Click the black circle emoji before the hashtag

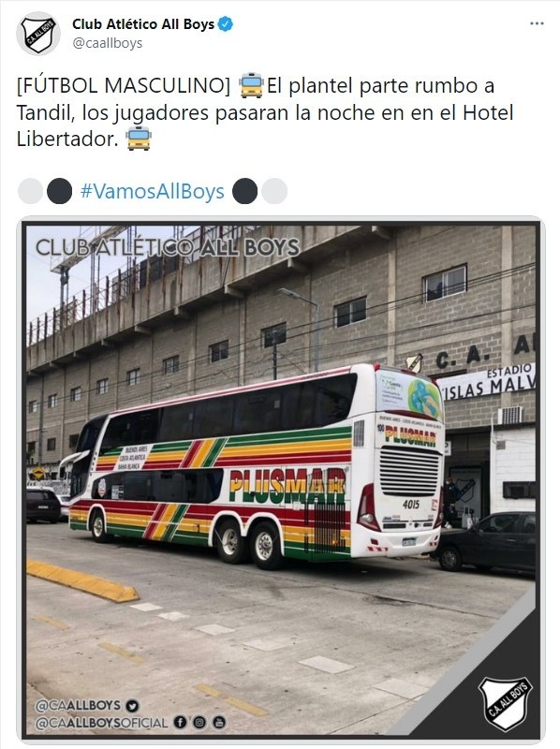click(60, 191)
